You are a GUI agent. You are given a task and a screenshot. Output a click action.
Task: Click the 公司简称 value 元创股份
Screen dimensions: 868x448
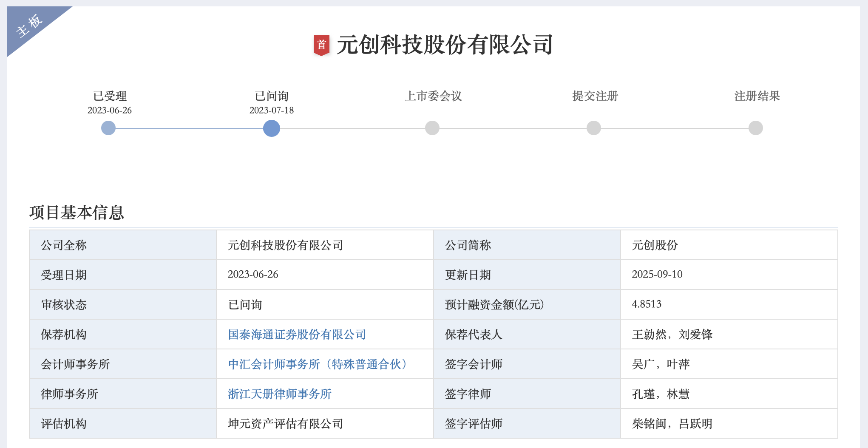pos(655,245)
